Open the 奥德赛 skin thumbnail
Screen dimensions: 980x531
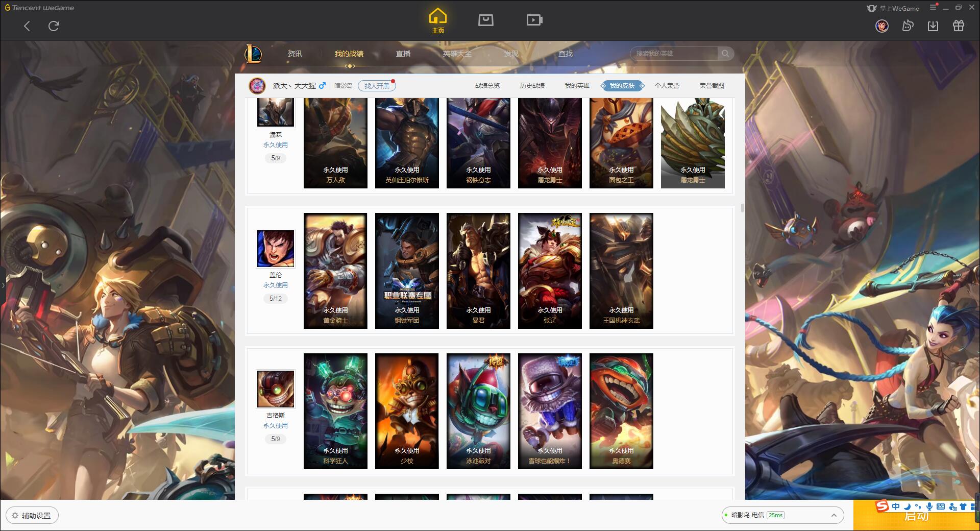621,412
